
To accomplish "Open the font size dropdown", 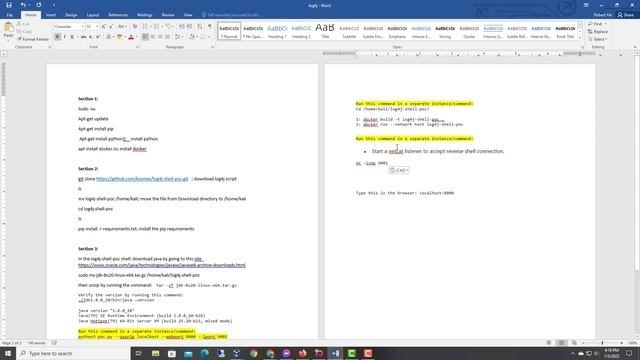I will (97, 27).
